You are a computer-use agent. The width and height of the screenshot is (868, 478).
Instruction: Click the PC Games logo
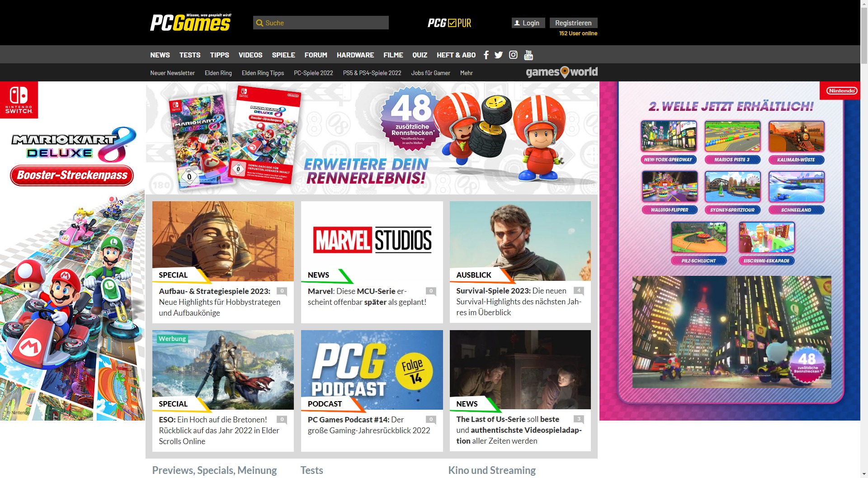pos(190,23)
